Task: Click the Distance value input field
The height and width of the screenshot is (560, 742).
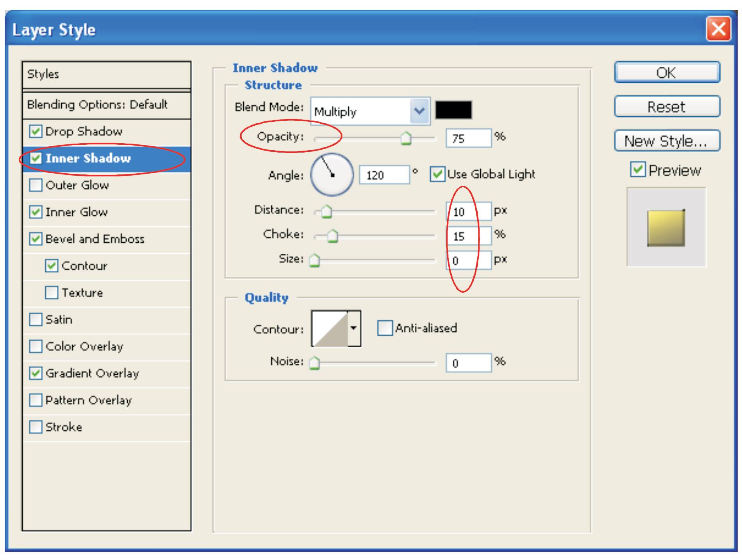Action: (x=468, y=212)
